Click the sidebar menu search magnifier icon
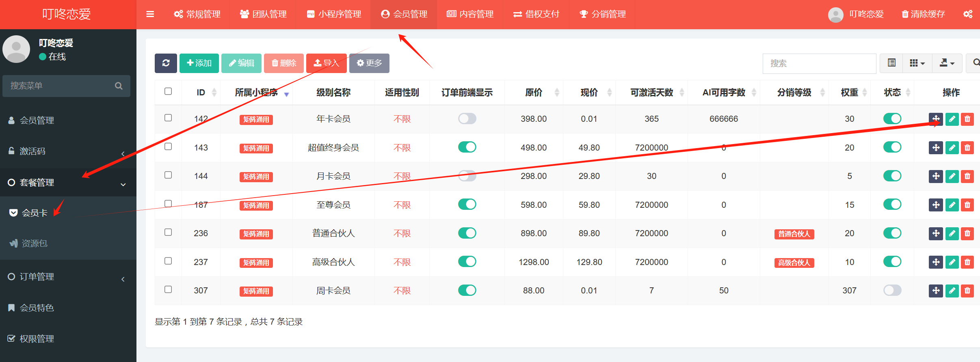This screenshot has width=980, height=362. 119,86
